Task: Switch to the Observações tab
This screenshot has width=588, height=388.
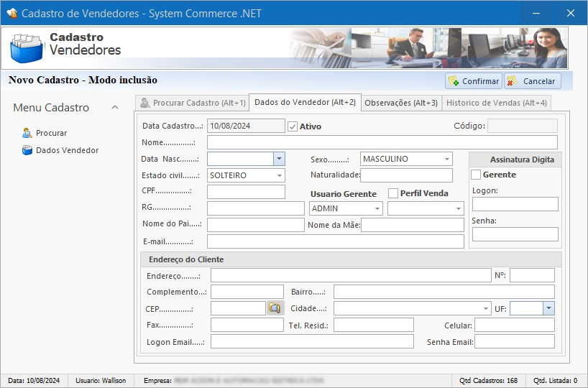Action: [400, 103]
